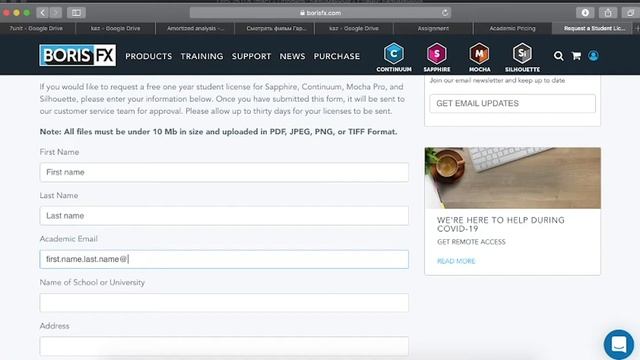Open the Products menu

[x=149, y=56]
